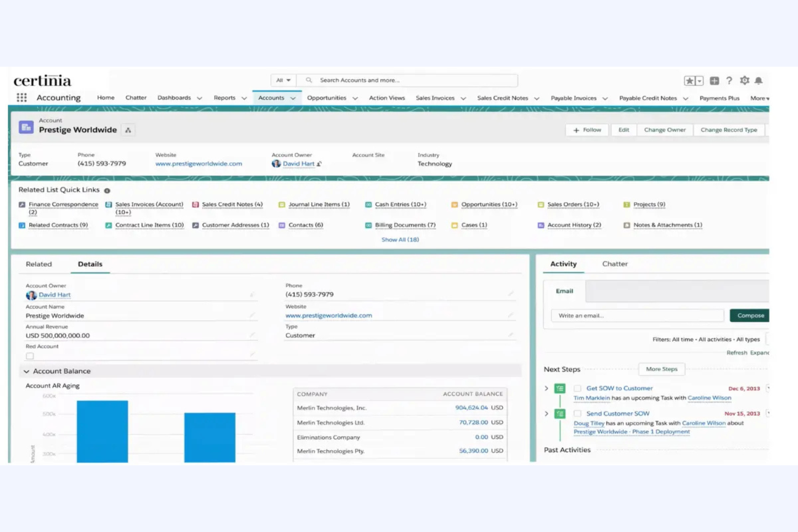Collapse the Account Balance section

click(26, 371)
